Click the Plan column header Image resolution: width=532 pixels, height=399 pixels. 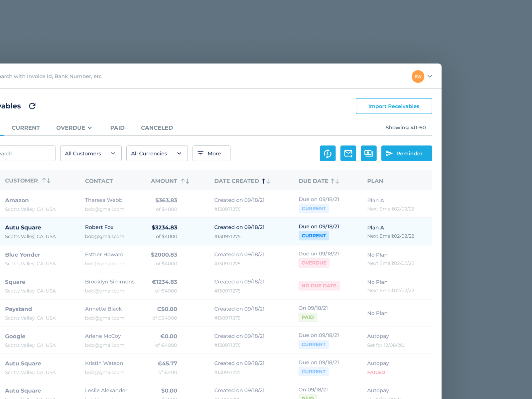pyautogui.click(x=375, y=181)
